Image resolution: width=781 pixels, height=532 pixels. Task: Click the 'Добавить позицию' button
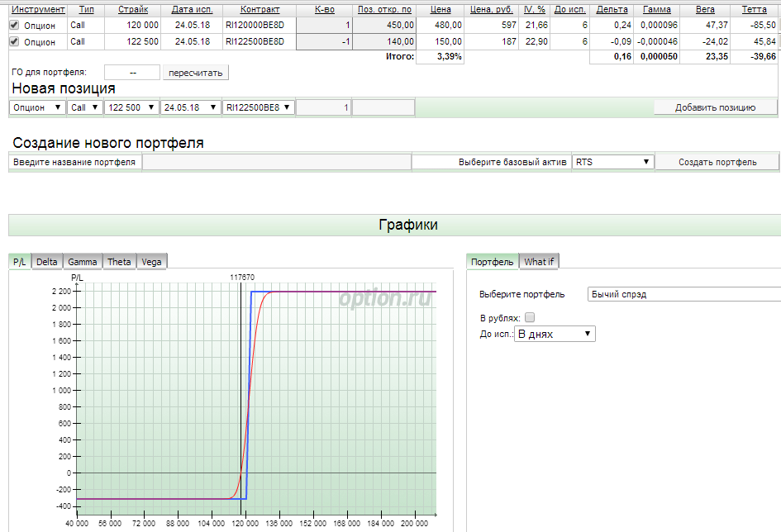[x=715, y=107]
